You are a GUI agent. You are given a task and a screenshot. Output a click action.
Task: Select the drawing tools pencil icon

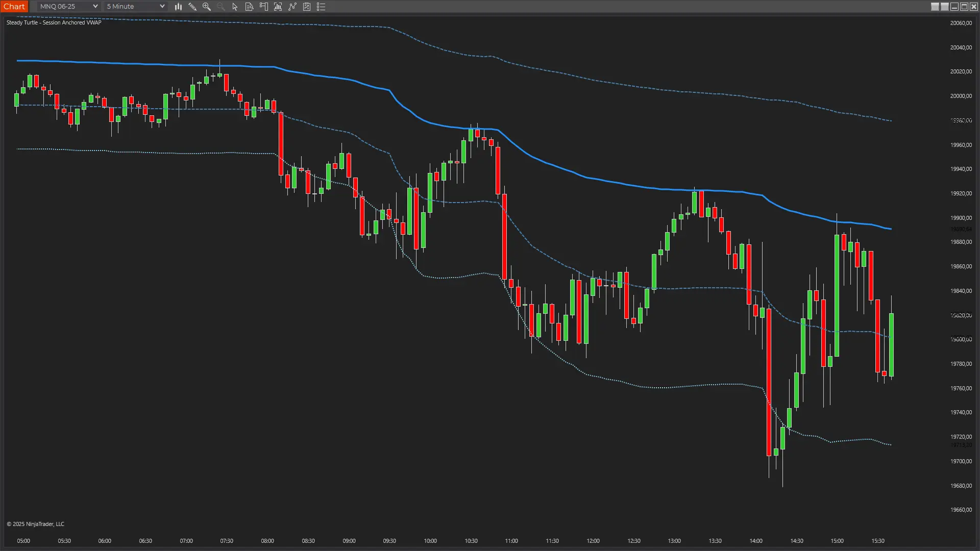click(x=192, y=7)
